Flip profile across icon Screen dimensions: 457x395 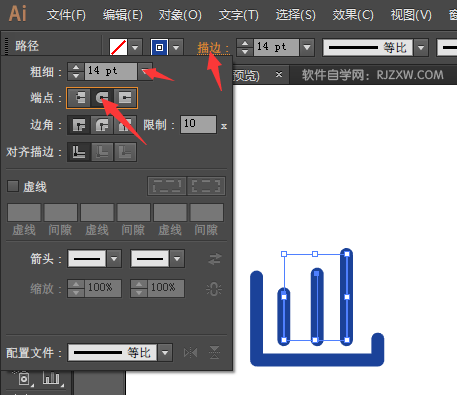coord(214,353)
